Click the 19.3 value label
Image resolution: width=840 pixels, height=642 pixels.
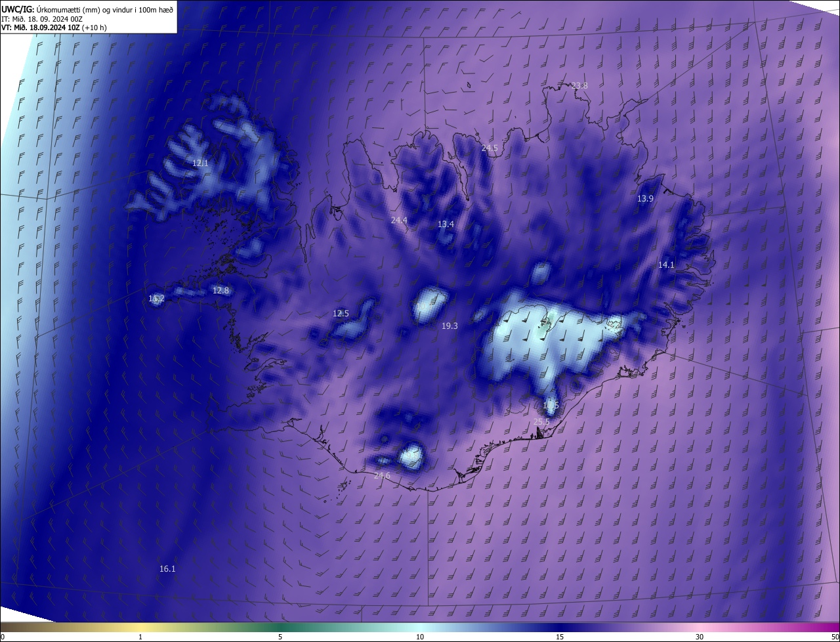click(x=450, y=326)
